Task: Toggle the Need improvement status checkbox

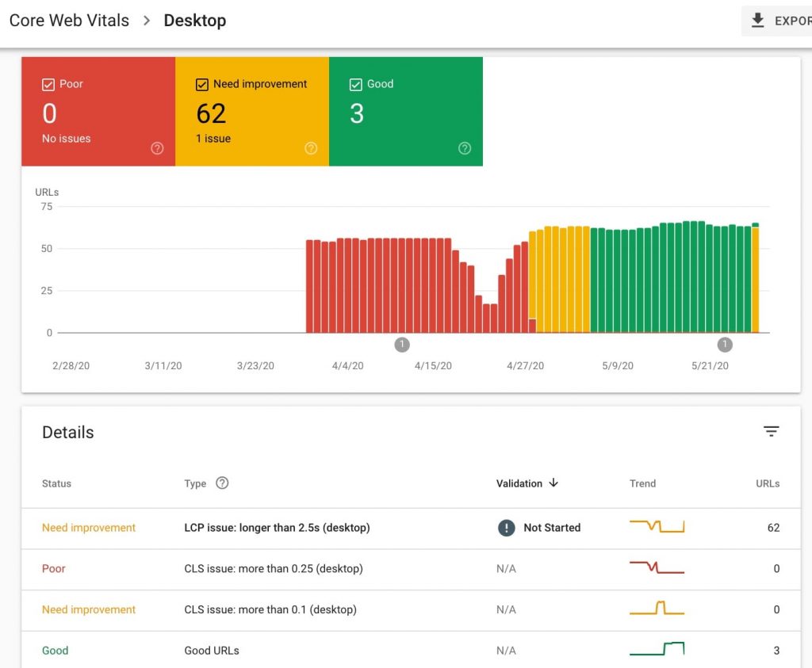Action: click(201, 83)
